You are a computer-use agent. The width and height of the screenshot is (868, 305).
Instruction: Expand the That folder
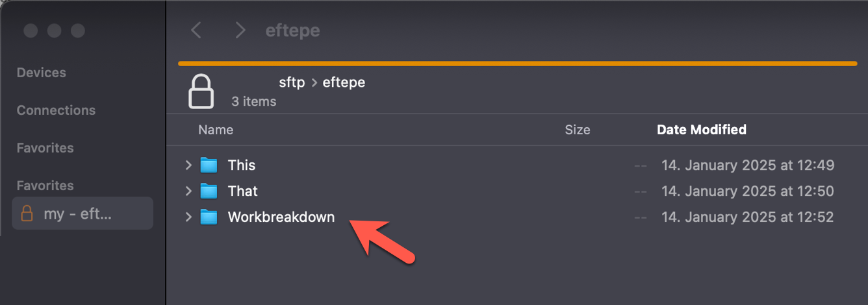pyautogui.click(x=188, y=191)
